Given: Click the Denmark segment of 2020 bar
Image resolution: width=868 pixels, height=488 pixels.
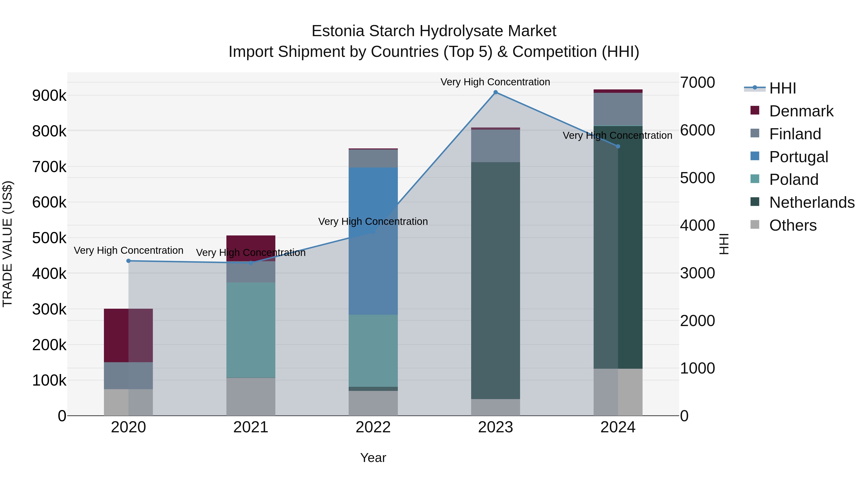Looking at the screenshot, I should coord(128,335).
